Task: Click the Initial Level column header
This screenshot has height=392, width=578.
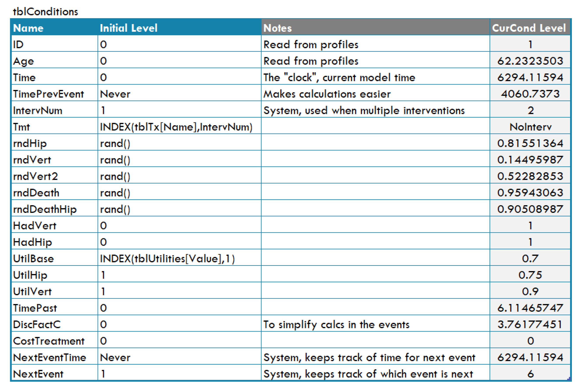Action: 129,28
